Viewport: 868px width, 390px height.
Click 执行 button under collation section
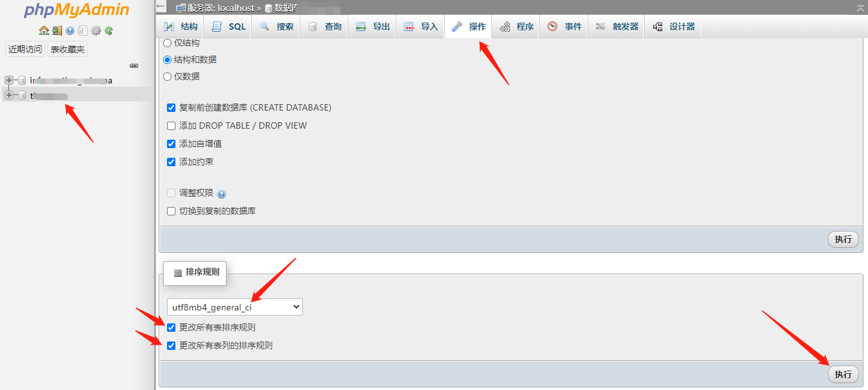click(x=843, y=374)
